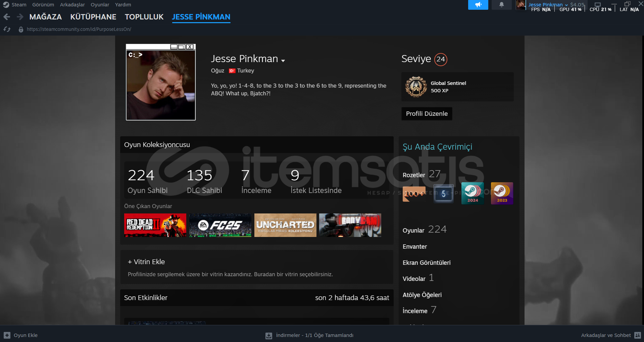Viewport: 644px width, 342px height.
Task: Go back with the left arrow
Action: pyautogui.click(x=7, y=17)
